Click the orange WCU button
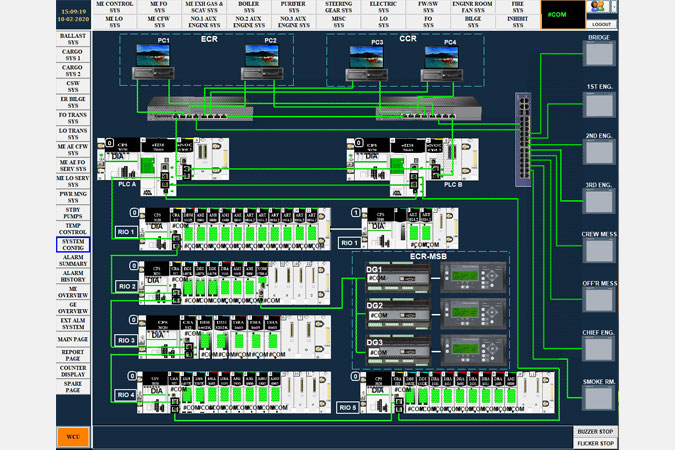675x450 pixels. tap(73, 437)
